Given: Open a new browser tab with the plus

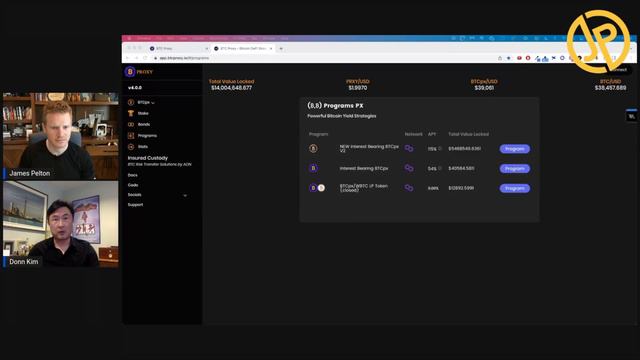Looking at the screenshot, I should [281, 49].
